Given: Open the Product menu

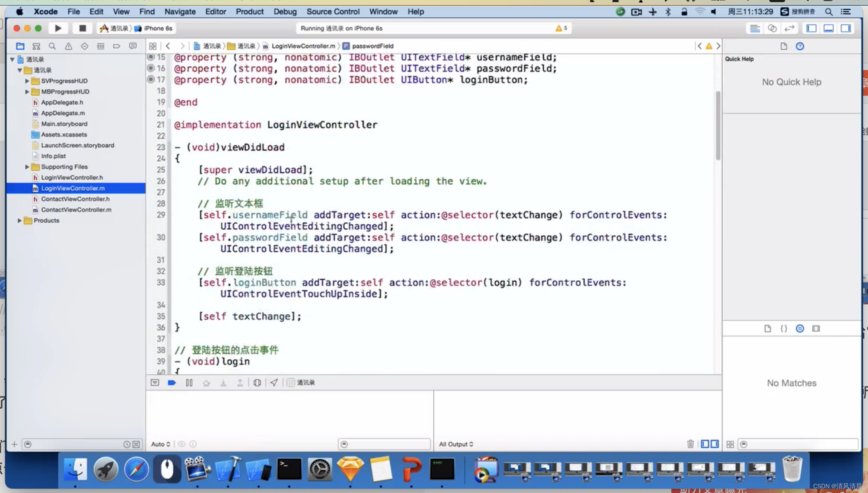Looking at the screenshot, I should 250,11.
